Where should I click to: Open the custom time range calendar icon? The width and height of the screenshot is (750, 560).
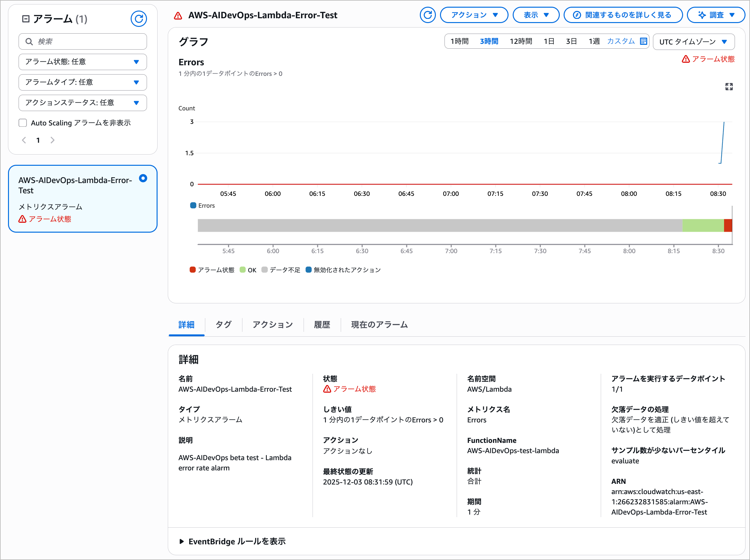click(x=643, y=41)
